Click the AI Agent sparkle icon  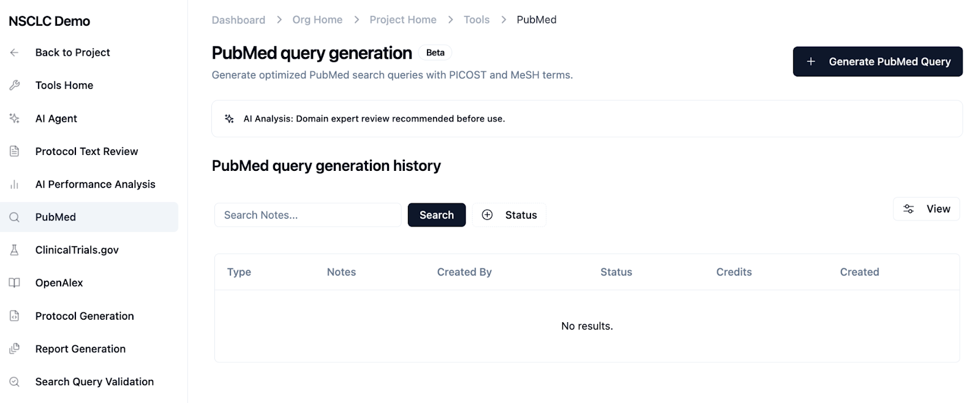point(15,118)
